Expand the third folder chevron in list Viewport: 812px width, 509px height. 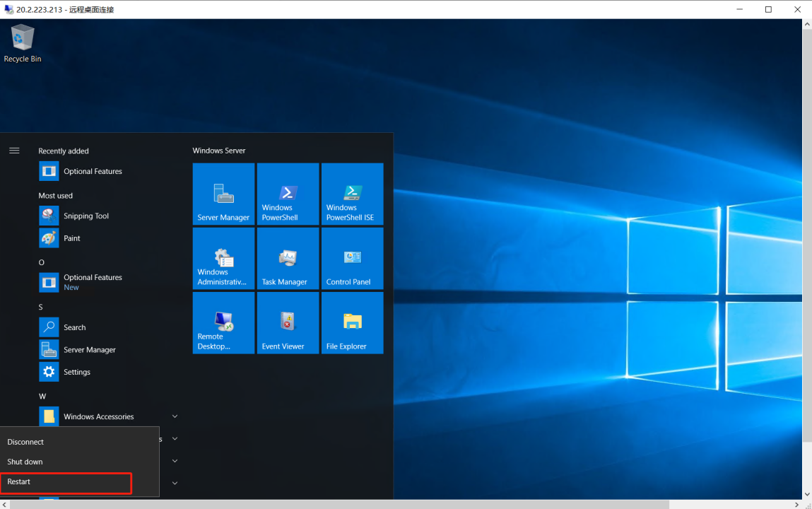(x=175, y=461)
